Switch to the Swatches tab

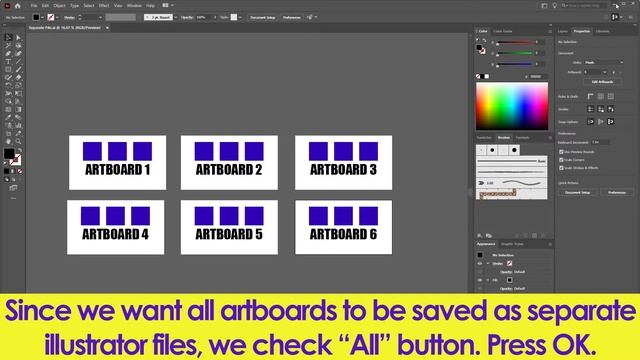(x=484, y=138)
